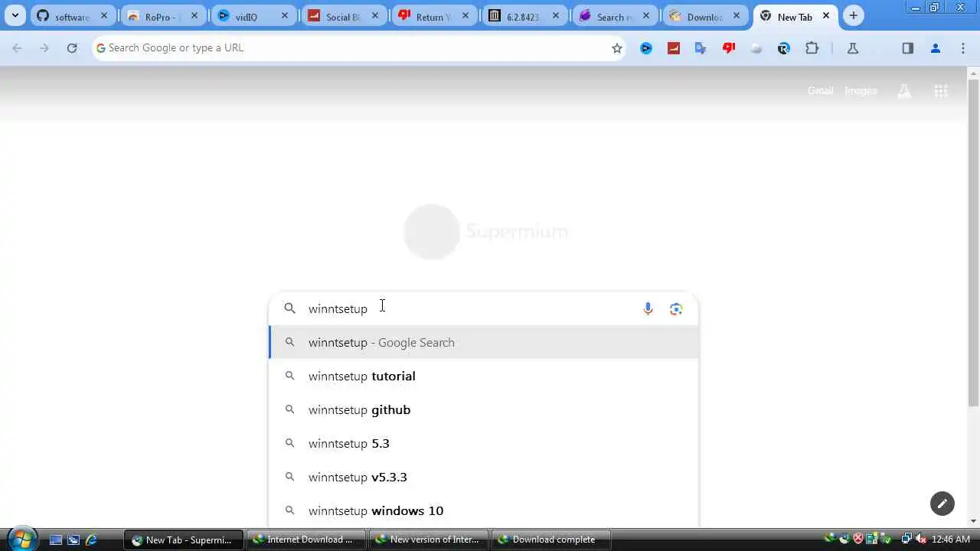The width and height of the screenshot is (980, 551).
Task: Open a new browser tab with plus button
Action: pyautogui.click(x=854, y=16)
